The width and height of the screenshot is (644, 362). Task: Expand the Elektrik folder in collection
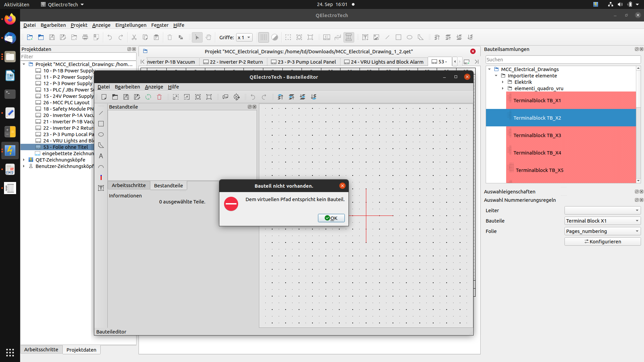(x=503, y=82)
